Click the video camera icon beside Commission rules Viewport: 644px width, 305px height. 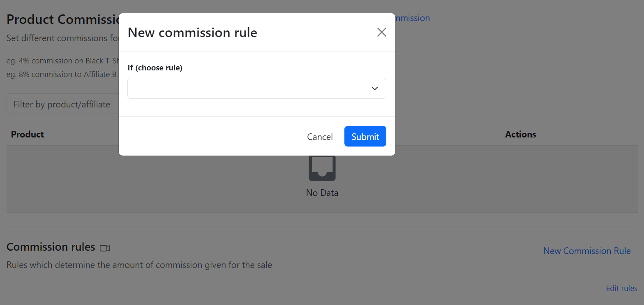(105, 248)
